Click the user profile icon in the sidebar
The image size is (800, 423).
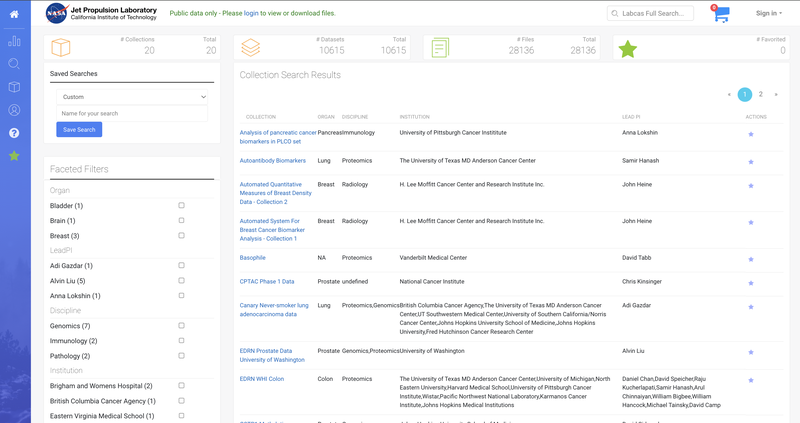coord(14,110)
